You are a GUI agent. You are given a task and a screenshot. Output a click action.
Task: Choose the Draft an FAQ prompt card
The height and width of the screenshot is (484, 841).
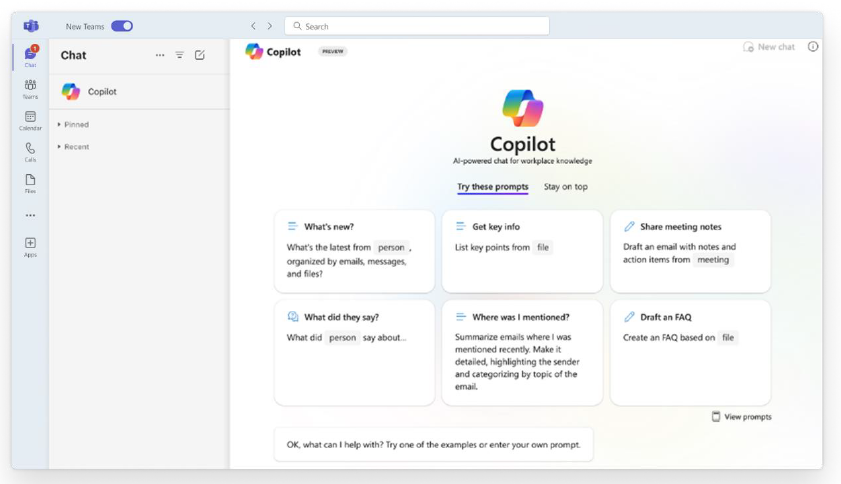coord(690,353)
